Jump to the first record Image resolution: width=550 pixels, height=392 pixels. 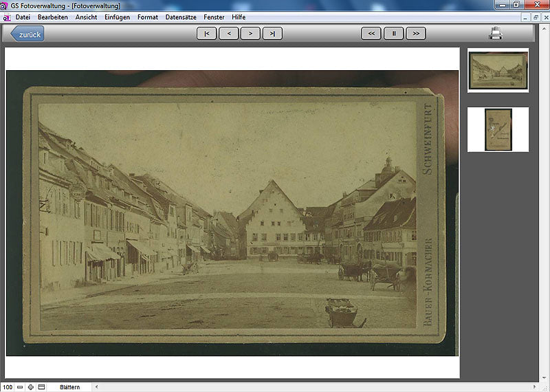point(206,33)
